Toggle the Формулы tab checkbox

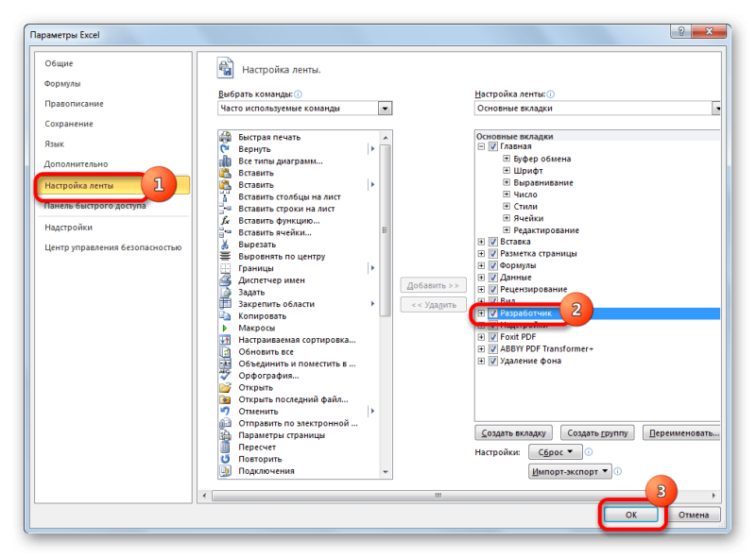point(492,265)
